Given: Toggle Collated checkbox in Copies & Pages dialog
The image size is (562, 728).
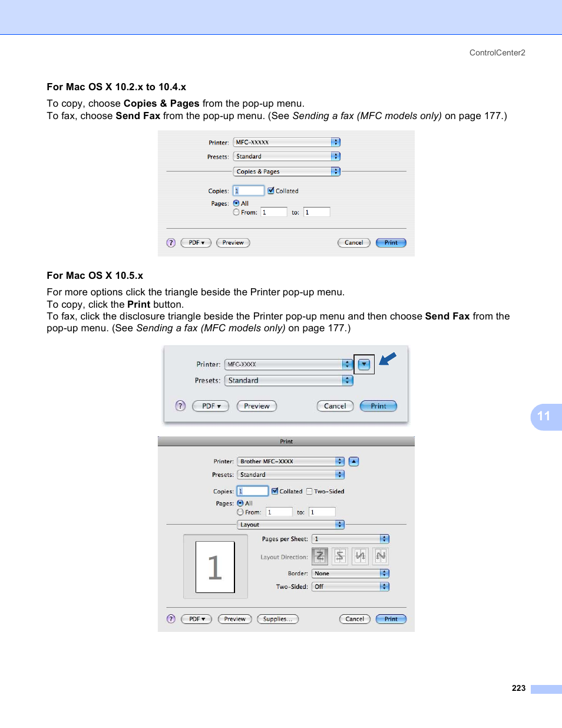Looking at the screenshot, I should pyautogui.click(x=271, y=191).
